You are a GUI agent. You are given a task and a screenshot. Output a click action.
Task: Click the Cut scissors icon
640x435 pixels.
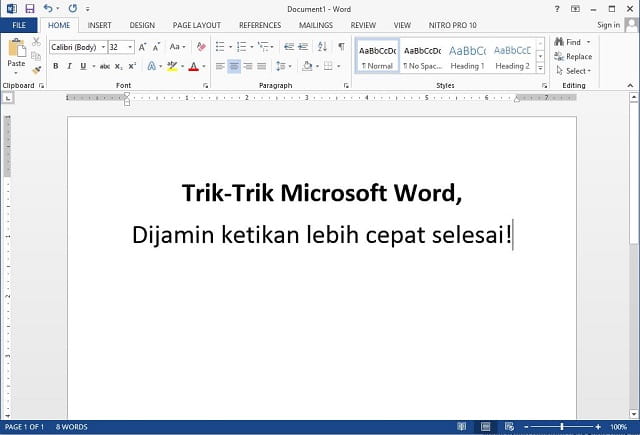pos(36,42)
